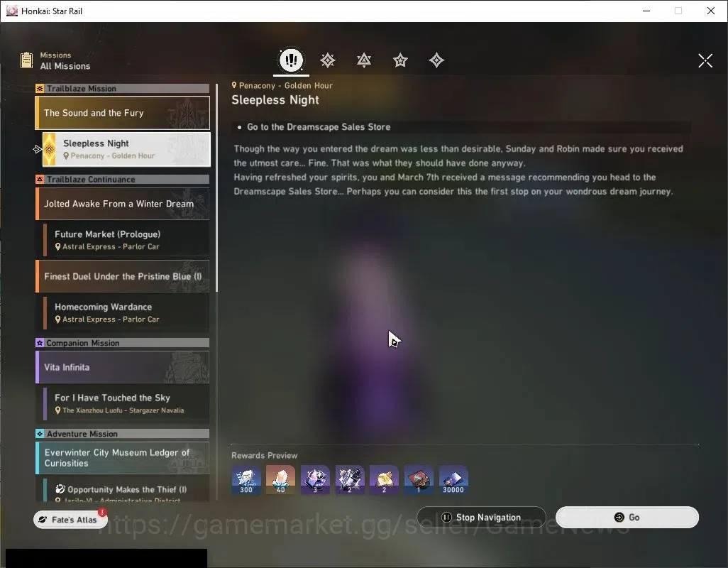The image size is (728, 568).
Task: Filter by Trailblaze Continuance triangle icon
Action: (x=364, y=60)
